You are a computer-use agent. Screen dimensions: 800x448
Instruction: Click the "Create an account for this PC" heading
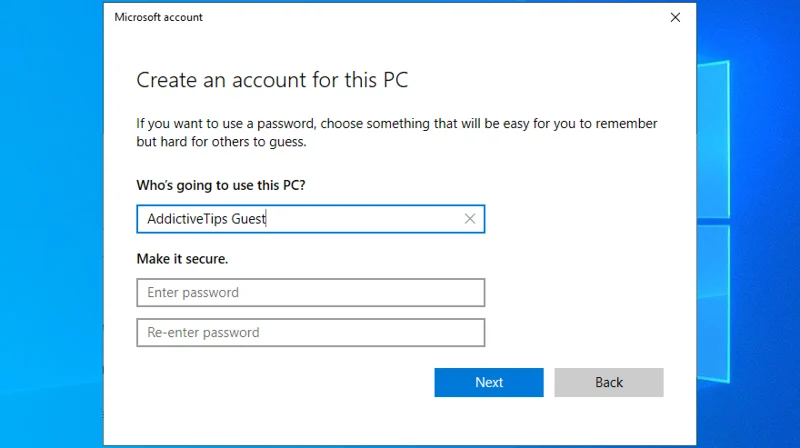pos(272,80)
